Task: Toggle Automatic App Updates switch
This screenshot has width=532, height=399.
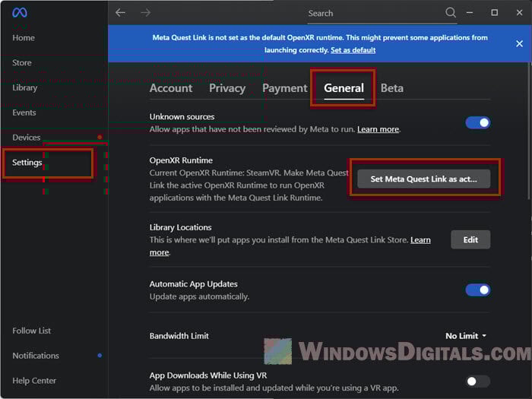Action: [x=478, y=290]
